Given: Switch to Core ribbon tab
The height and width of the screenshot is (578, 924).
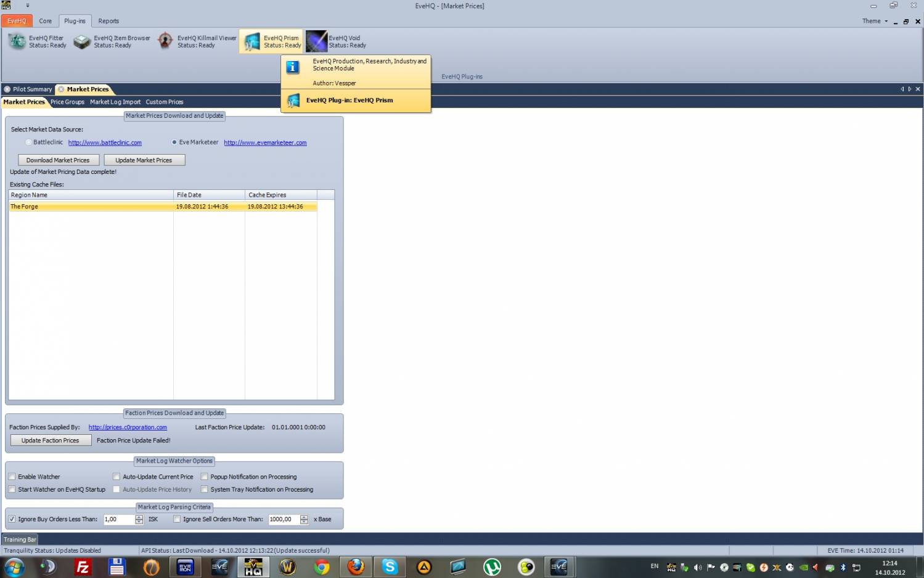Looking at the screenshot, I should tap(46, 21).
